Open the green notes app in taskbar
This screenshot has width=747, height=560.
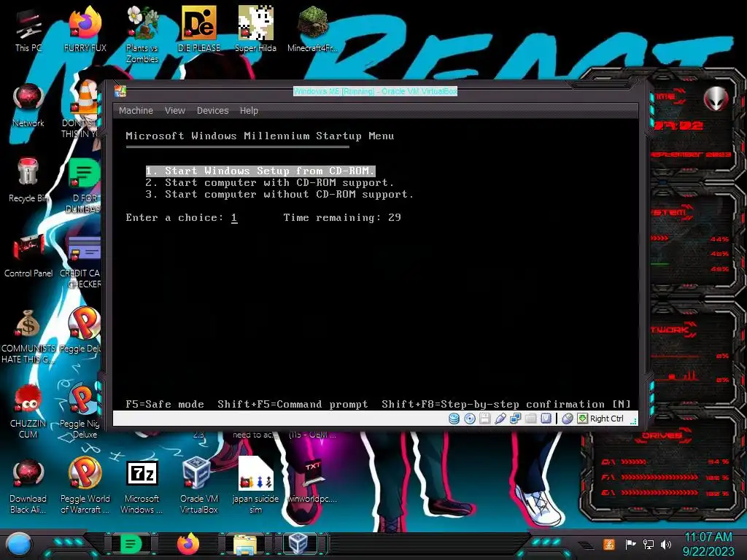coord(131,544)
